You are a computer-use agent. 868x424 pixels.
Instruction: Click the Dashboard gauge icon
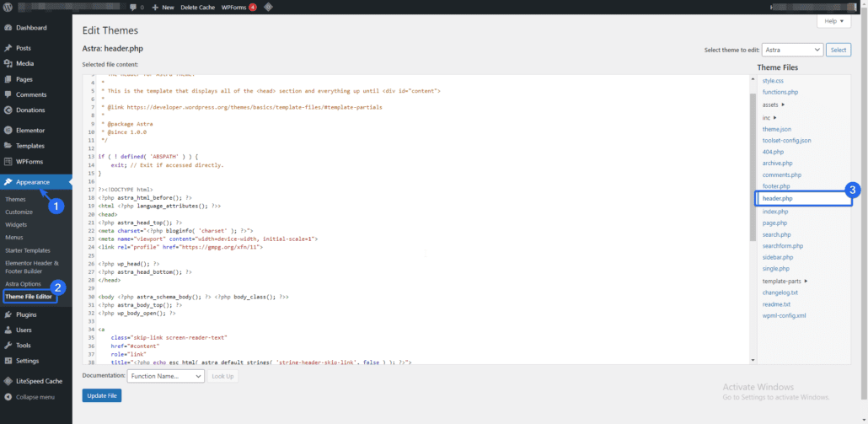[x=8, y=28]
